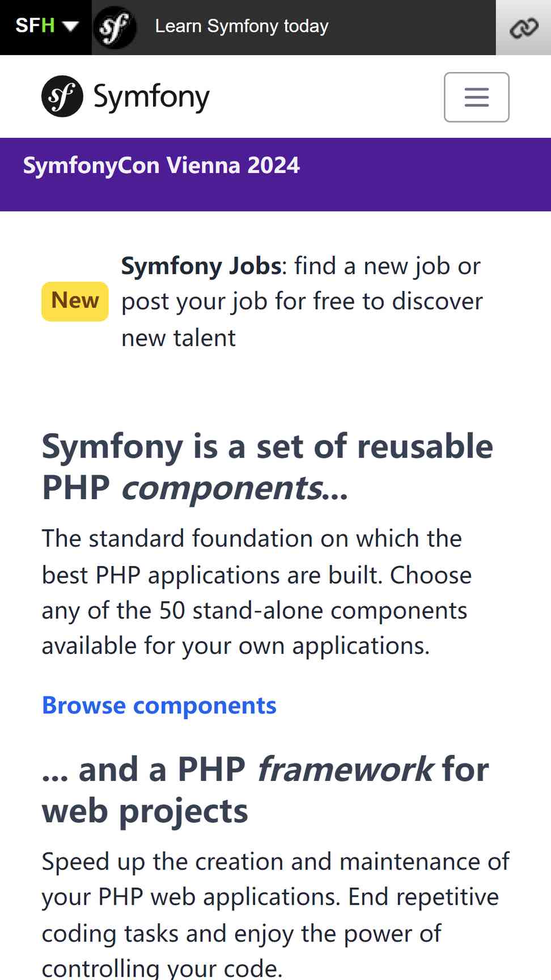This screenshot has height=980, width=551.
Task: Click the round Symfony logo in the header
Action: tap(62, 96)
